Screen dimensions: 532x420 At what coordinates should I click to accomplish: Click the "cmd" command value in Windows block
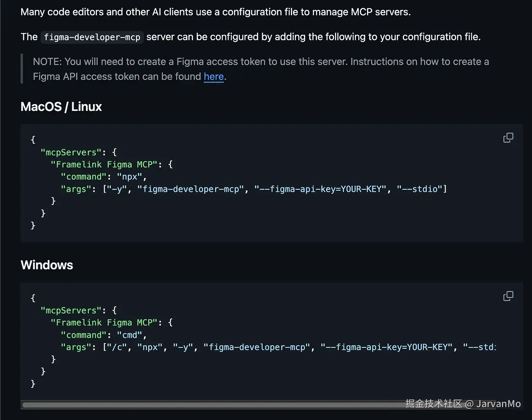[130, 335]
